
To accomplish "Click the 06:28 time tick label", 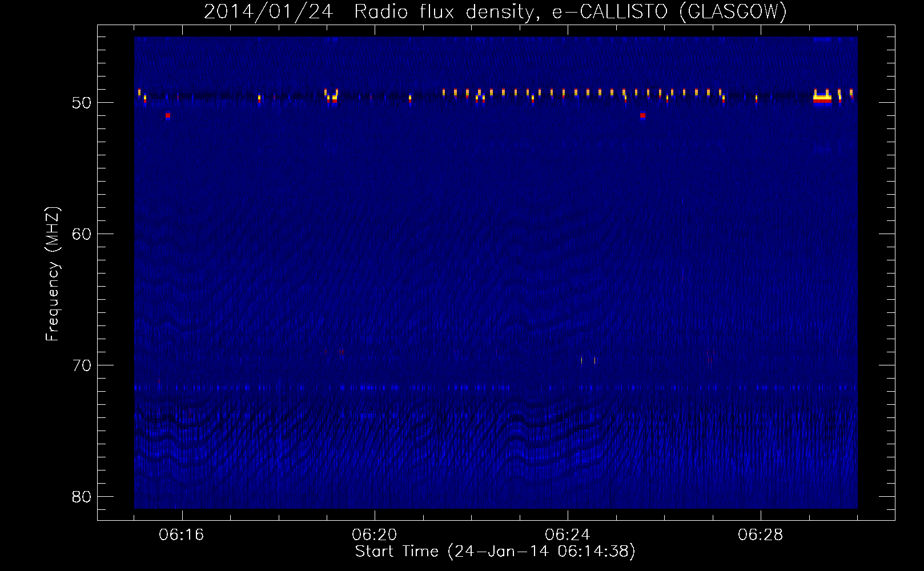I will coord(761,535).
